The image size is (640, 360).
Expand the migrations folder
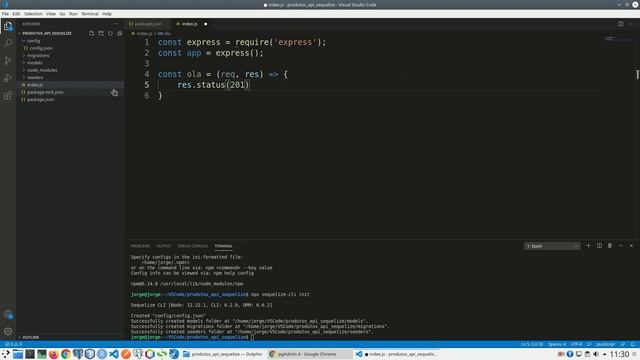(37, 56)
